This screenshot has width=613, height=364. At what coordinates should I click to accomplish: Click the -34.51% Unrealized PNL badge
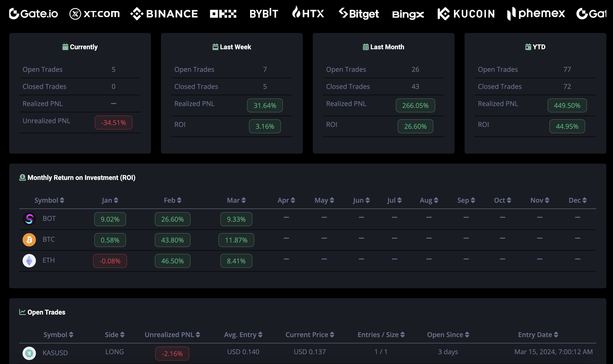click(x=114, y=122)
